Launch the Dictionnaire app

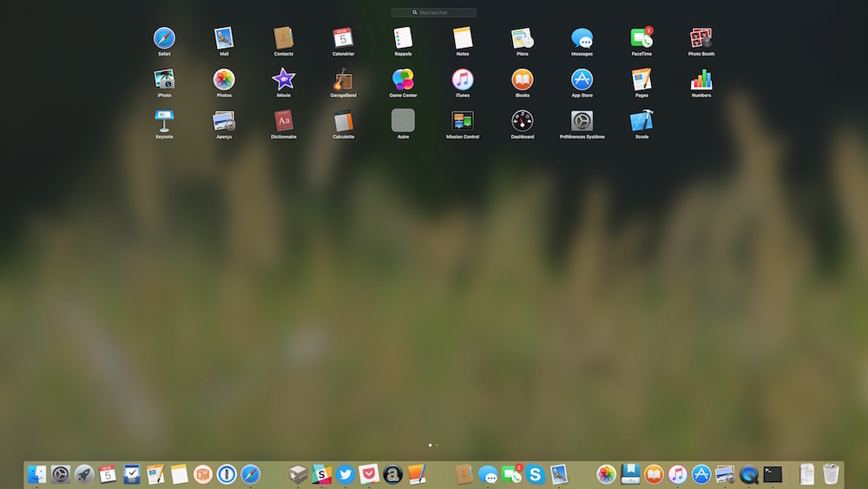(x=284, y=122)
